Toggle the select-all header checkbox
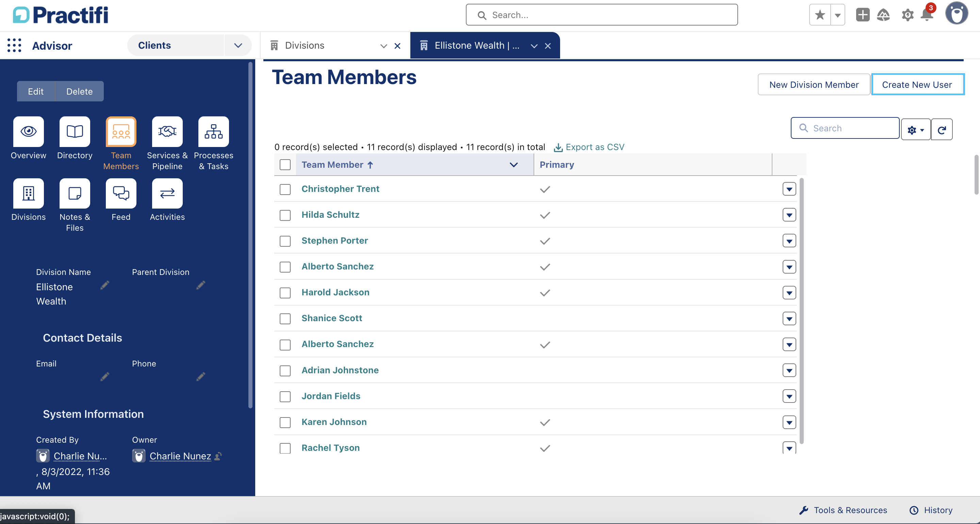This screenshot has height=524, width=980. click(x=285, y=165)
